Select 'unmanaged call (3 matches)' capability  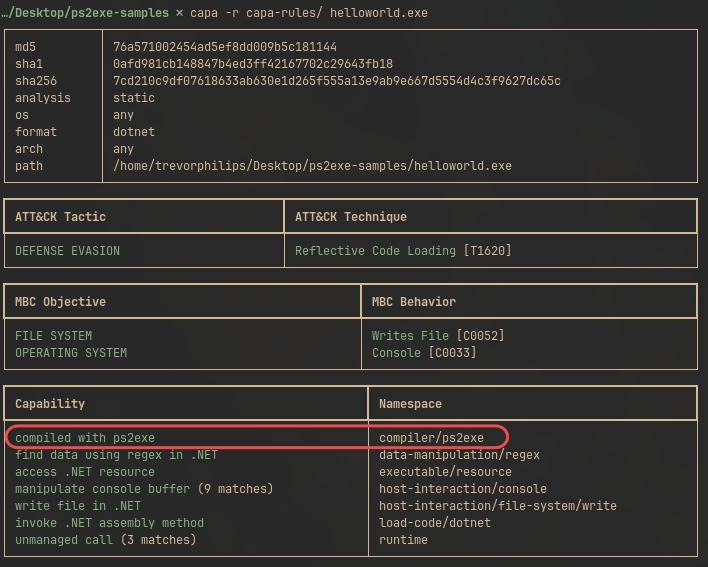point(106,540)
